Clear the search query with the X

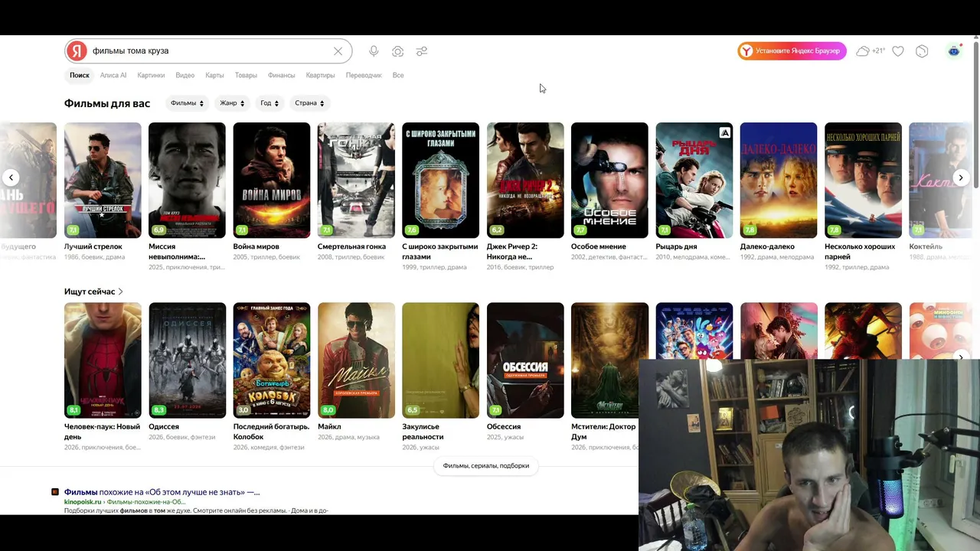click(338, 51)
